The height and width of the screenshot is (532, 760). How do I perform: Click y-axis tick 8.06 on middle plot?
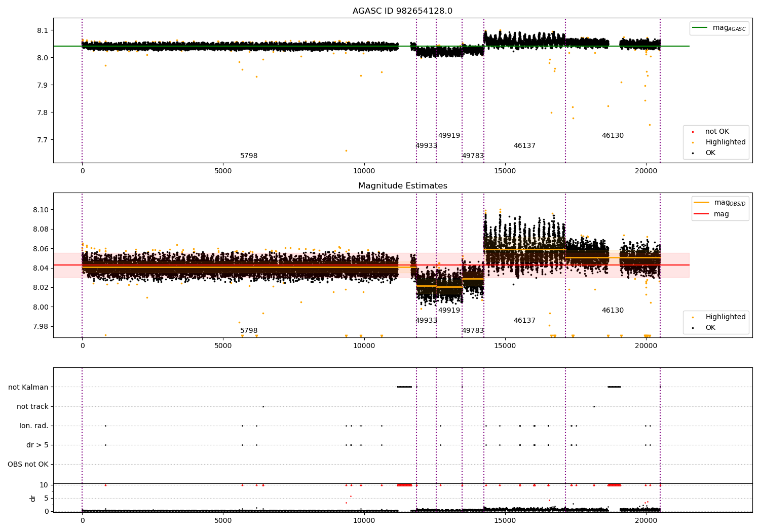click(41, 249)
